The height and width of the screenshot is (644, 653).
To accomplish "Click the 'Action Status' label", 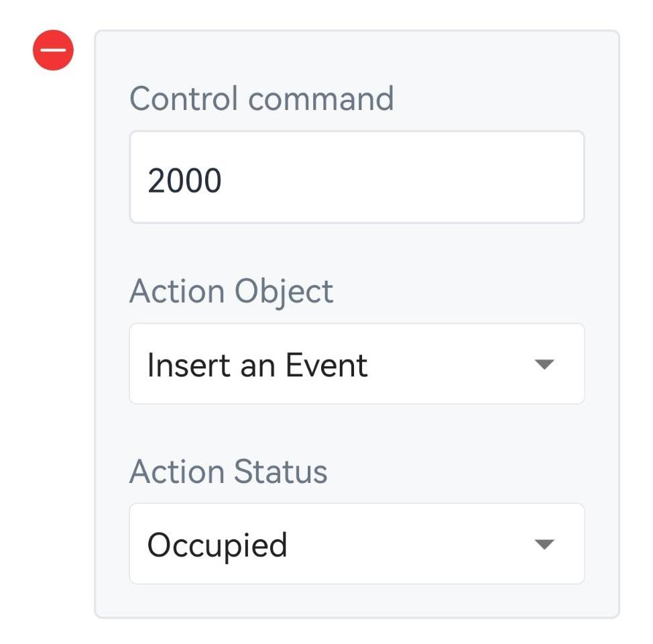I will tap(229, 471).
